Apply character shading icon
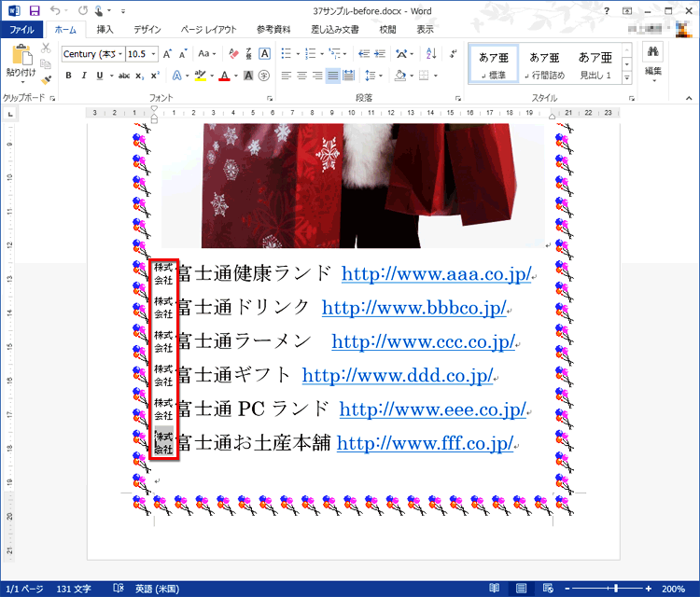The height and width of the screenshot is (597, 700). pyautogui.click(x=248, y=76)
